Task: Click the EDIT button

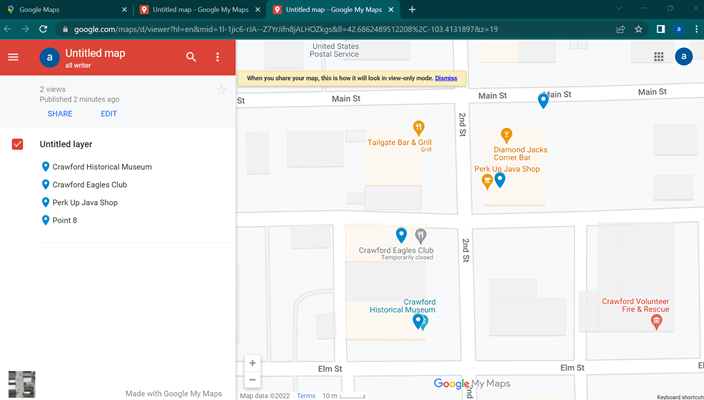Action: (x=109, y=114)
